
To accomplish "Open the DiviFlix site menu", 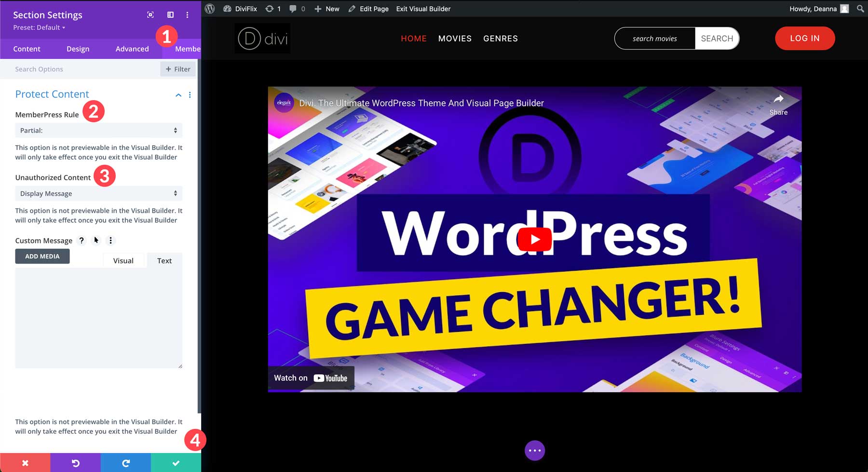I will click(240, 9).
